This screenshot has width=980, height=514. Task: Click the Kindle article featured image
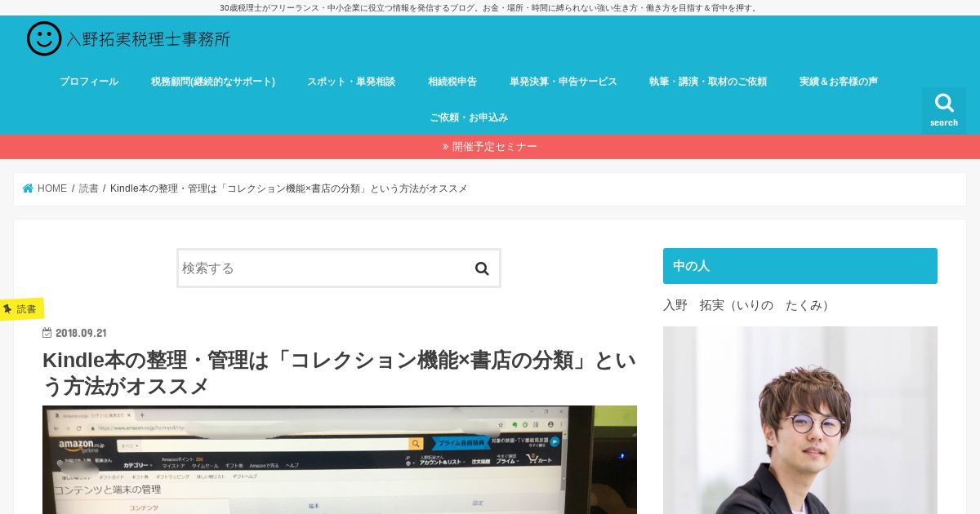[x=340, y=459]
